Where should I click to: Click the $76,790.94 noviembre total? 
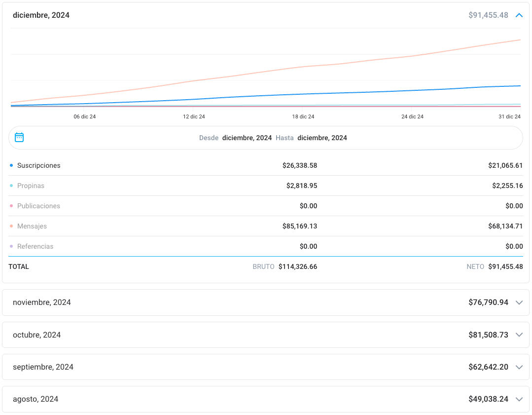(488, 302)
